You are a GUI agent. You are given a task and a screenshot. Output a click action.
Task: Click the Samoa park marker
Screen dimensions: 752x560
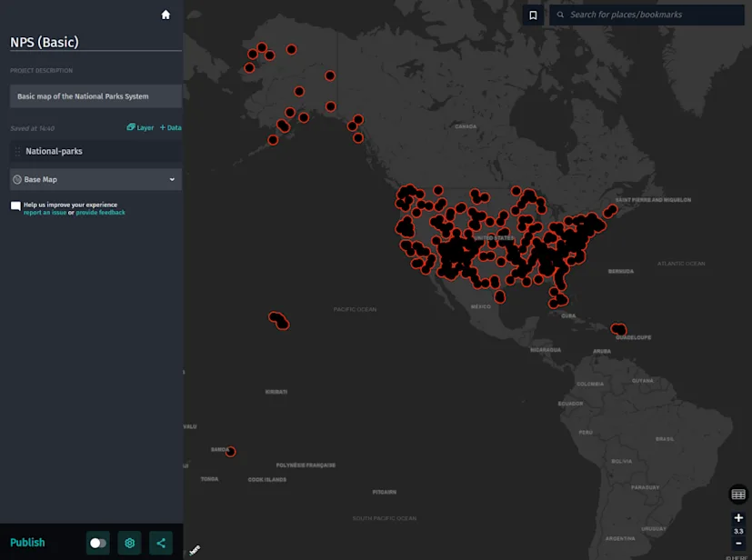[x=231, y=452]
